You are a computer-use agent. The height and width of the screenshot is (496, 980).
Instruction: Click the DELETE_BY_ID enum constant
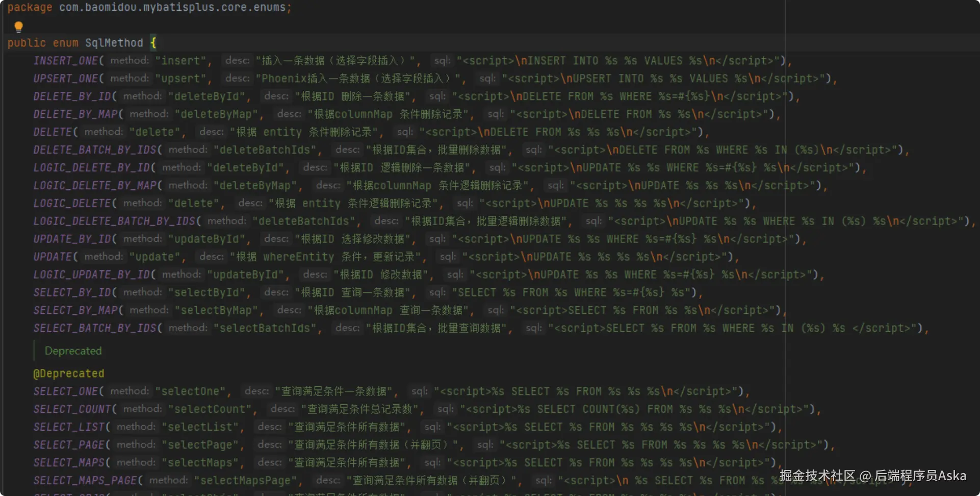click(x=72, y=96)
